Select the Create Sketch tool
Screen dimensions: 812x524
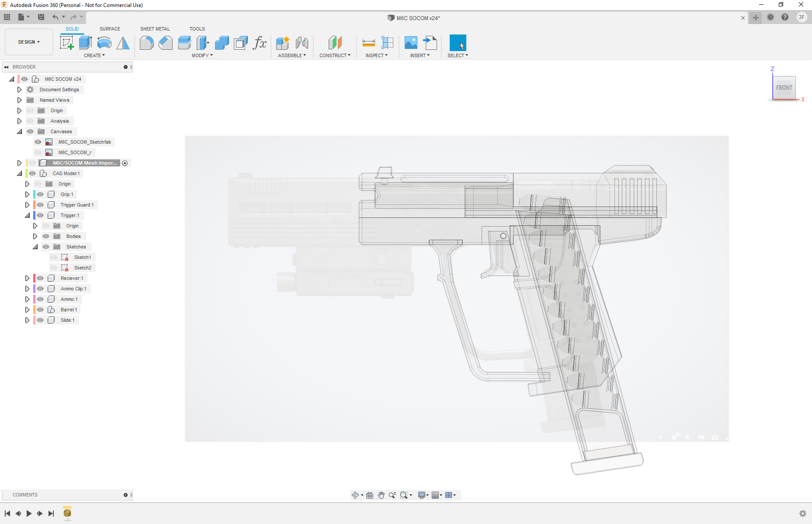[66, 43]
